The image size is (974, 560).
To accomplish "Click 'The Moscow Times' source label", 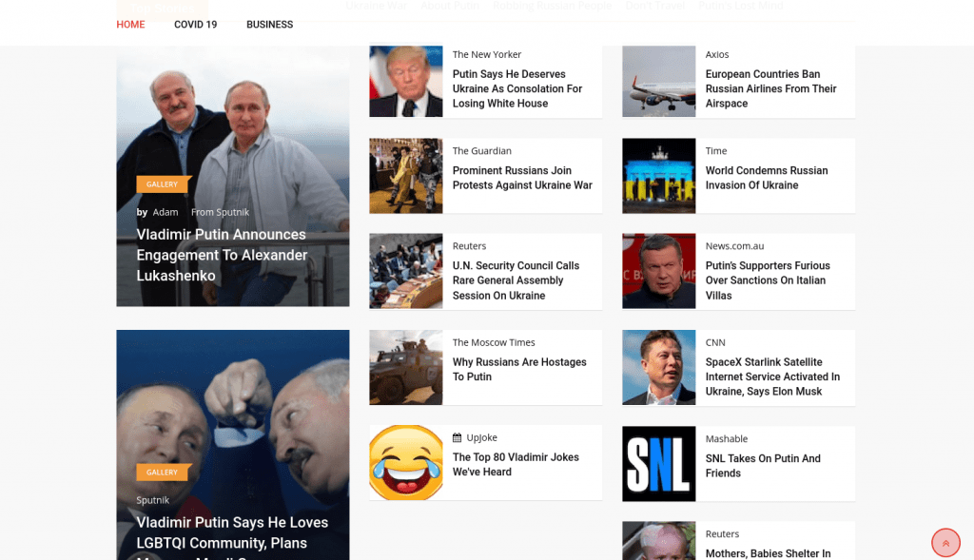I will [x=494, y=342].
